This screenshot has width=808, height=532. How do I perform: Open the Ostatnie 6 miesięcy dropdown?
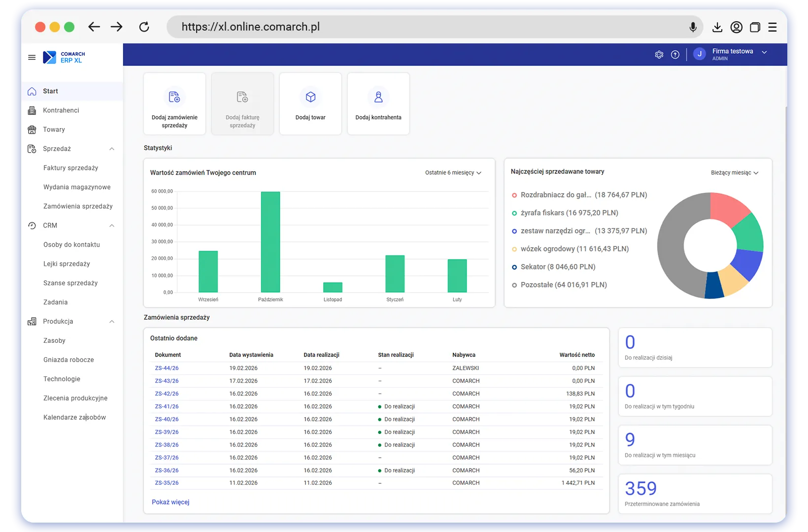tap(453, 173)
